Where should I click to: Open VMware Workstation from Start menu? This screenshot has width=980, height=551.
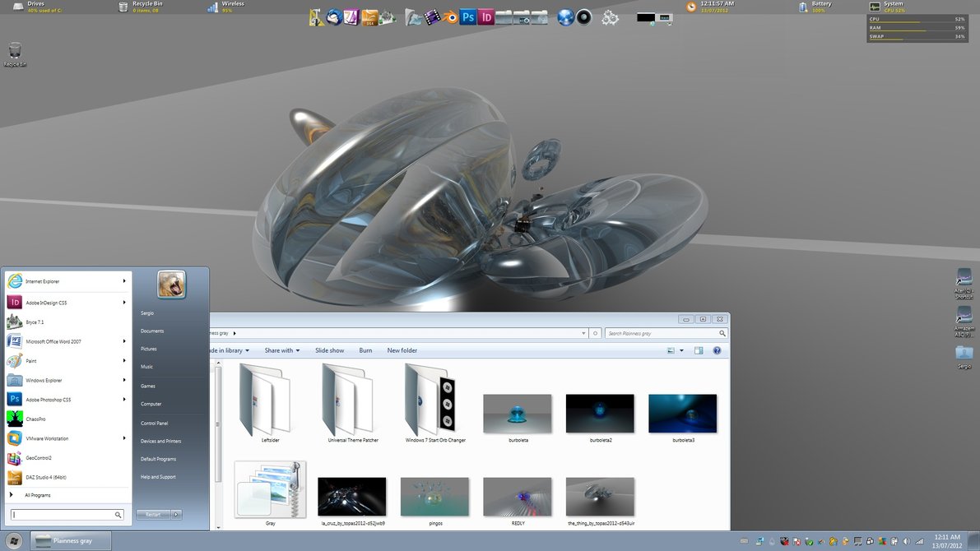[47, 438]
